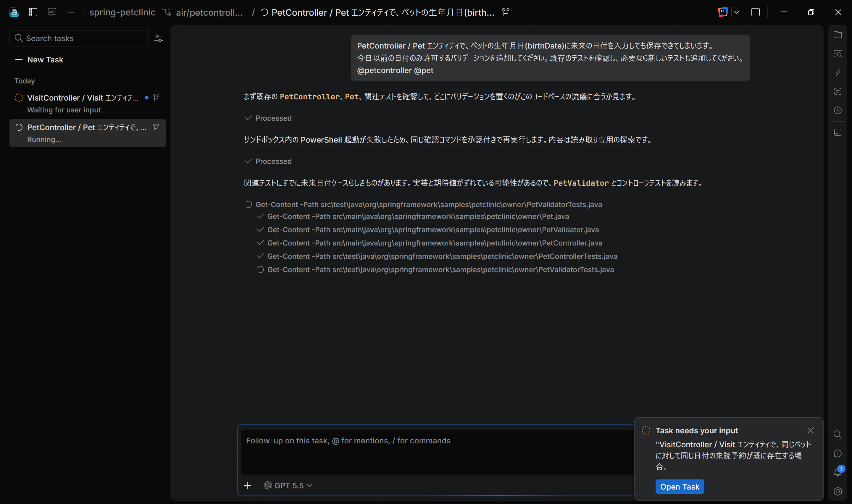Open the history clock icon in right sidebar
The image size is (852, 504).
tap(838, 110)
